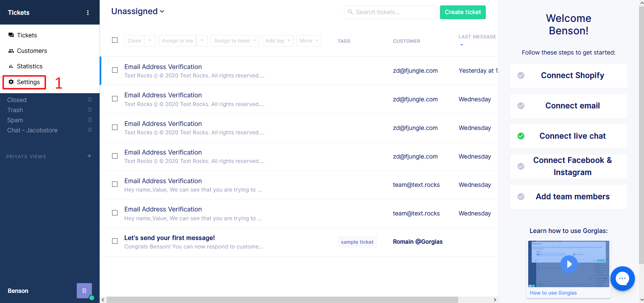This screenshot has height=303, width=644.
Task: Click Connect Shopify onboarding step
Action: [572, 75]
